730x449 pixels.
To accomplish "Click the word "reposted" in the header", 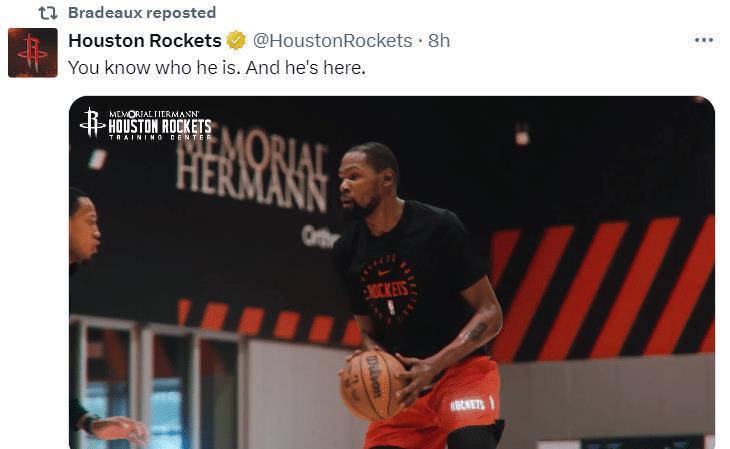I will click(181, 13).
